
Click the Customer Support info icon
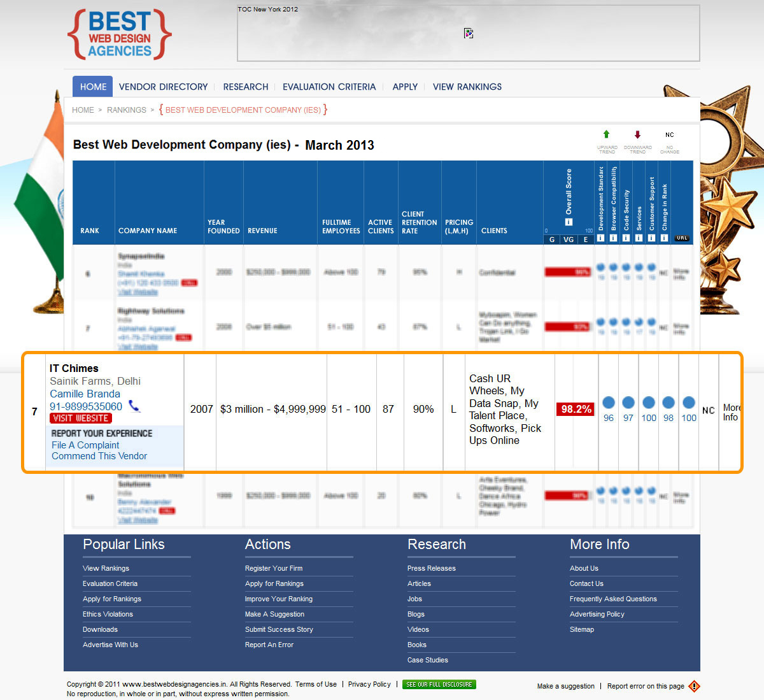click(x=651, y=238)
